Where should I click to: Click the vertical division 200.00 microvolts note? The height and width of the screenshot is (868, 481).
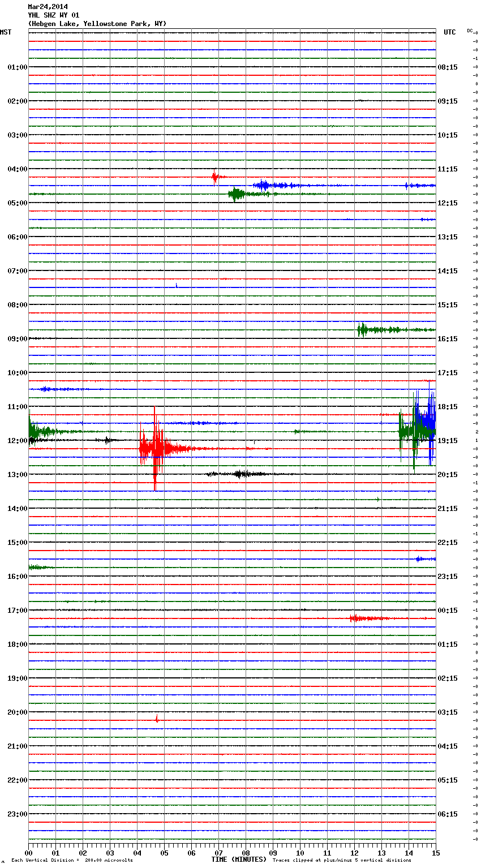coord(72,860)
